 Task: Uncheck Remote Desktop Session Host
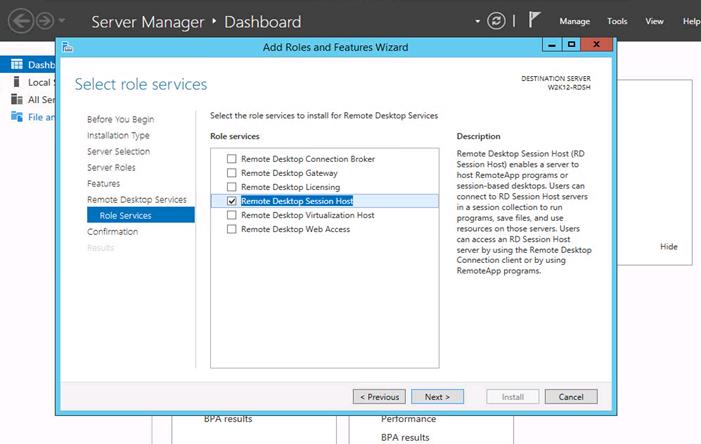232,201
